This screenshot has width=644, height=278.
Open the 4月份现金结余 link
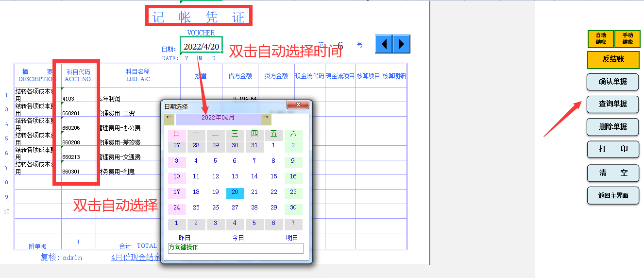(x=136, y=258)
